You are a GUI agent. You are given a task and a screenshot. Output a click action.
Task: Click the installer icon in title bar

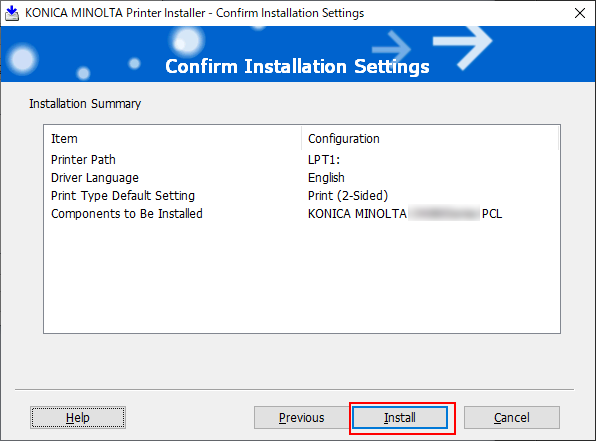click(x=12, y=13)
